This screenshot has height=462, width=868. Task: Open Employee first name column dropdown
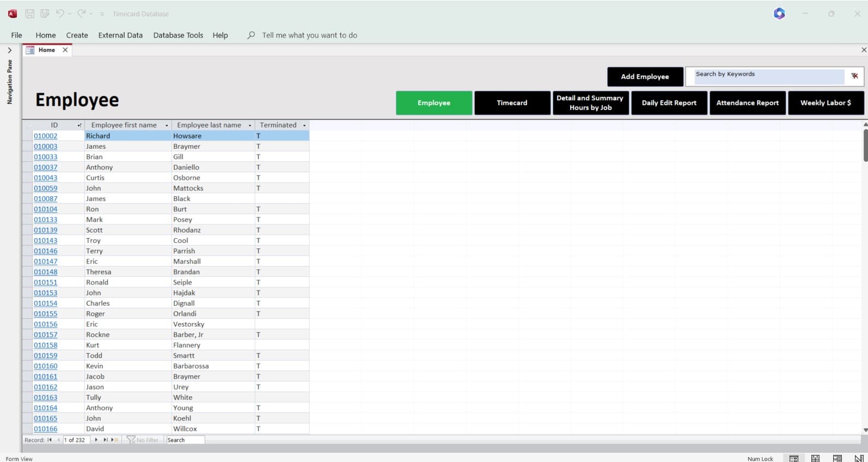point(167,125)
